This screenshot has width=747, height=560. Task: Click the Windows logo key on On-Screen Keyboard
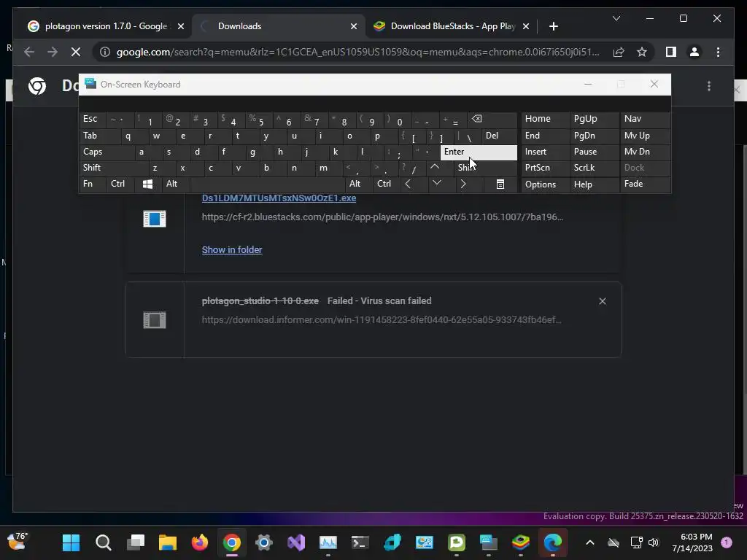coord(147,184)
